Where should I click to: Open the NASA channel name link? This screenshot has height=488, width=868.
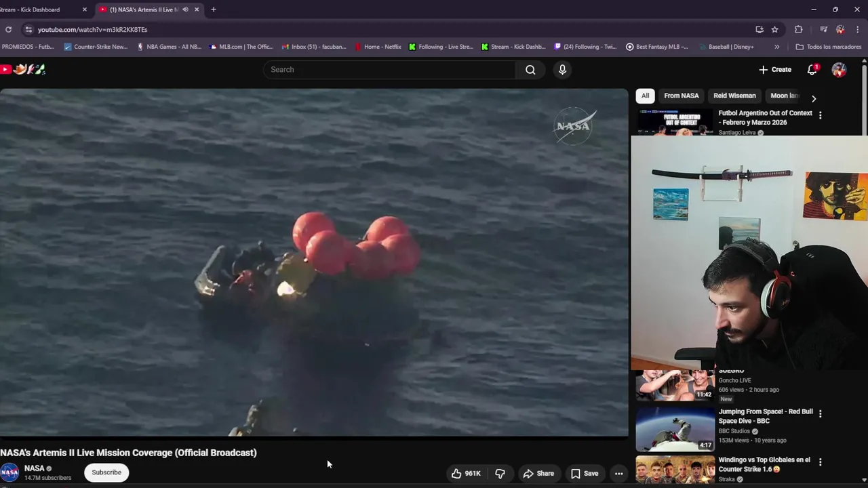click(x=34, y=468)
